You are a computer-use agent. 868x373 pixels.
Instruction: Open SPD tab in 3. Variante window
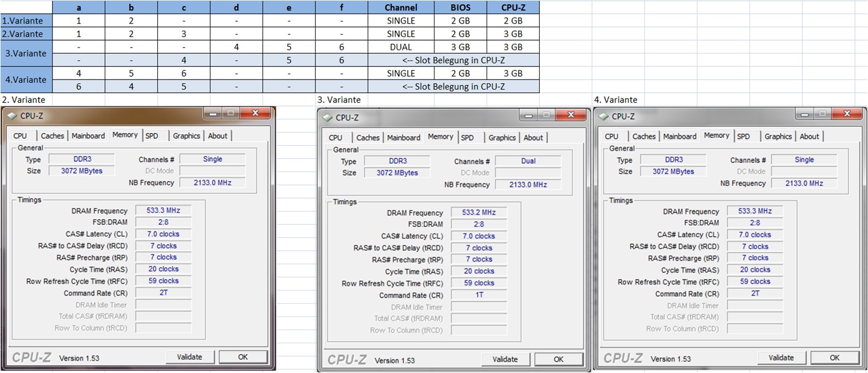point(467,137)
